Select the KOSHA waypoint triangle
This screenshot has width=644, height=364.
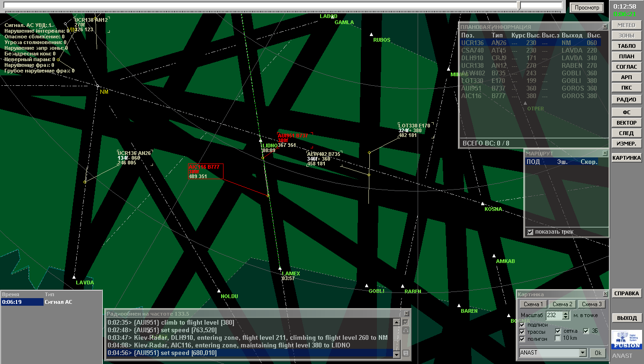483,204
